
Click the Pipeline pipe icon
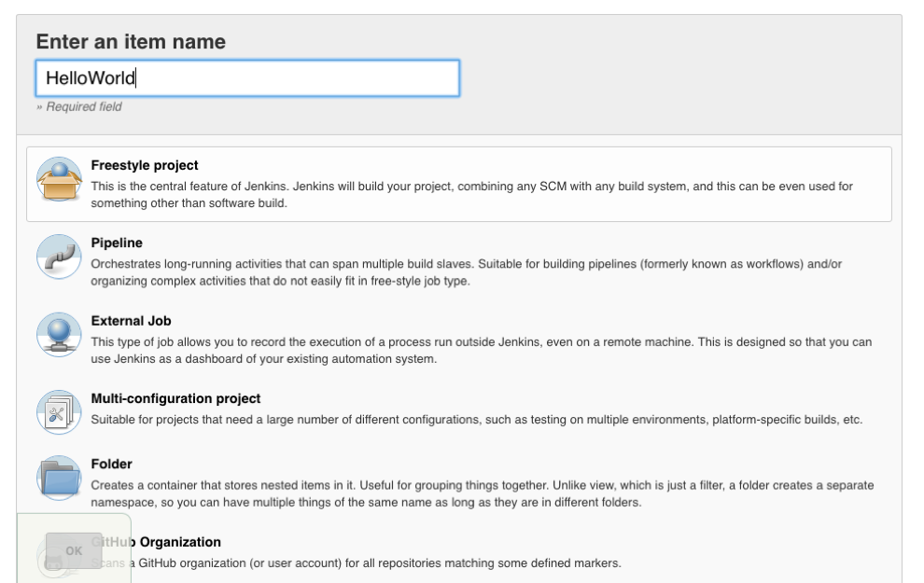59,257
